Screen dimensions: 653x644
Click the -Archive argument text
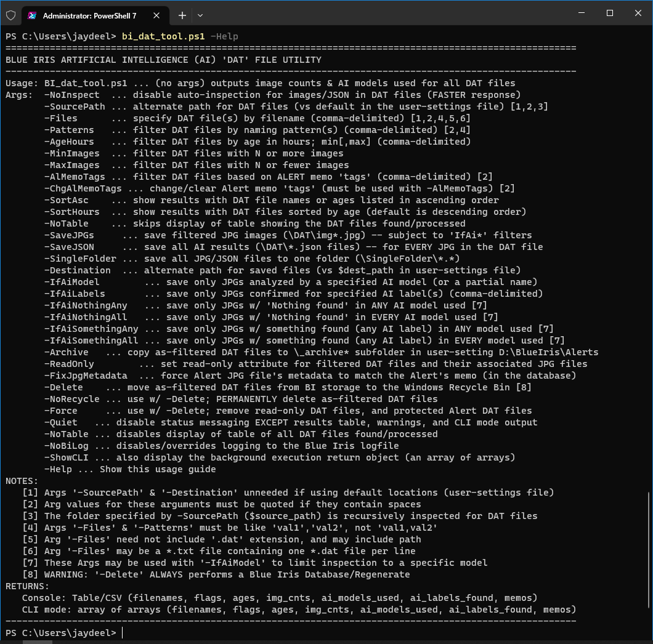(66, 352)
